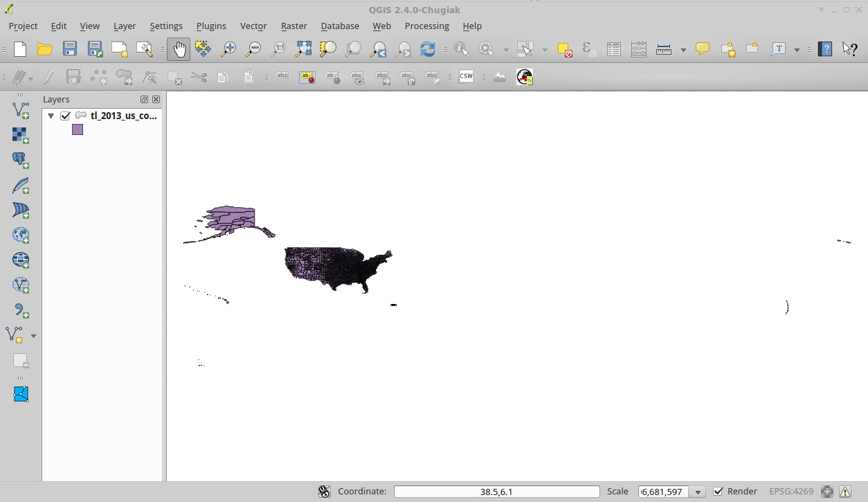Click the Add PostGIS Layer elephant icon
Viewport: 868px width, 502px height.
21,160
